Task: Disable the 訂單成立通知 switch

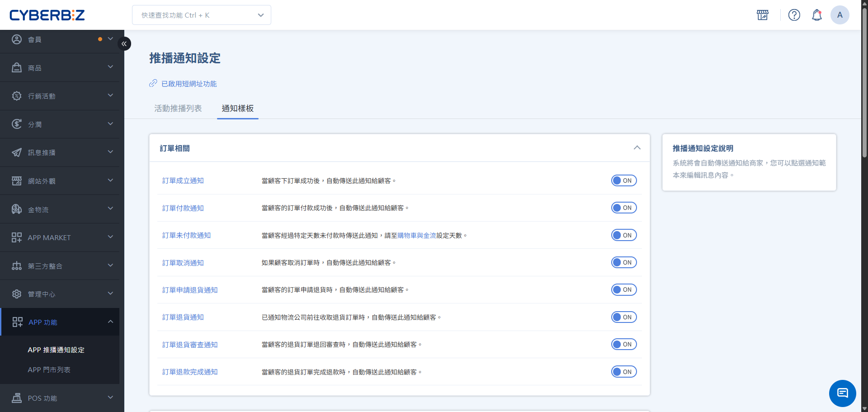Action: 624,180
